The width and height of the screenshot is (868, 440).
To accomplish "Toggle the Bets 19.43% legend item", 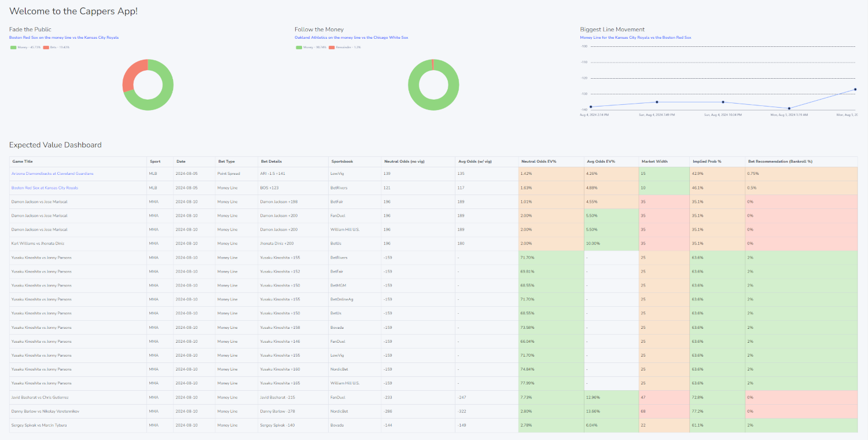I will pos(56,47).
